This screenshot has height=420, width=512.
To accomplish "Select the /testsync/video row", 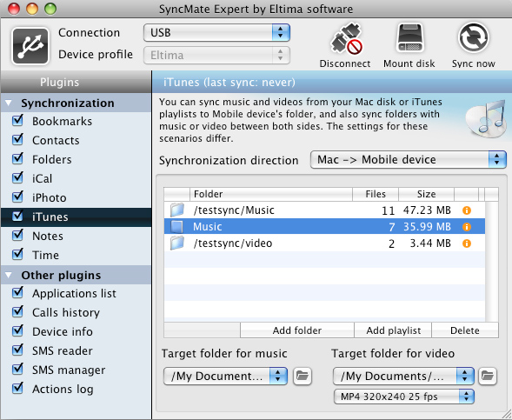I will click(x=324, y=243).
